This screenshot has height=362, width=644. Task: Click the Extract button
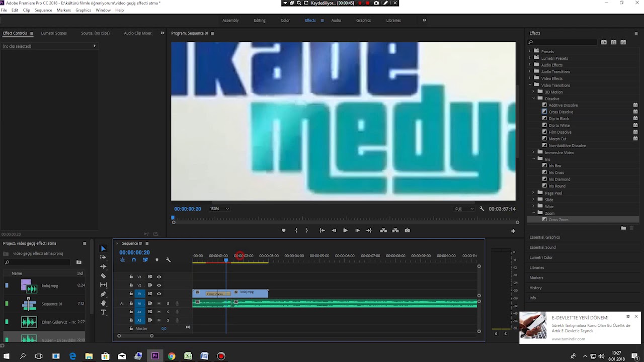(395, 230)
